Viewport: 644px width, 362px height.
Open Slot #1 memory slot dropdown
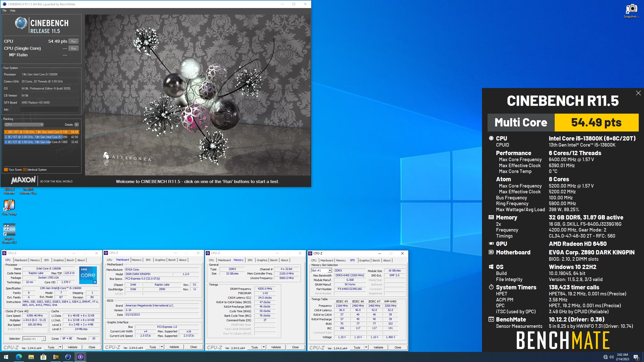321,270
